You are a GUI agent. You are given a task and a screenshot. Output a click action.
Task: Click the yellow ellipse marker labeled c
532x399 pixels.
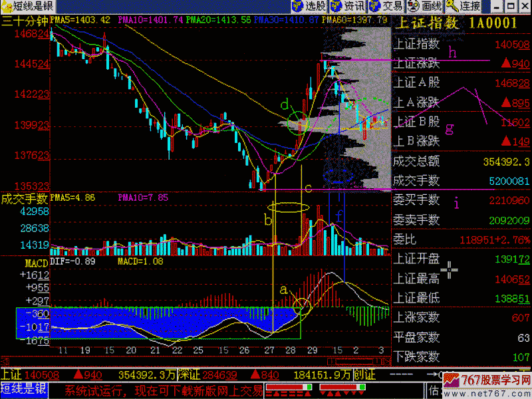tap(289, 207)
